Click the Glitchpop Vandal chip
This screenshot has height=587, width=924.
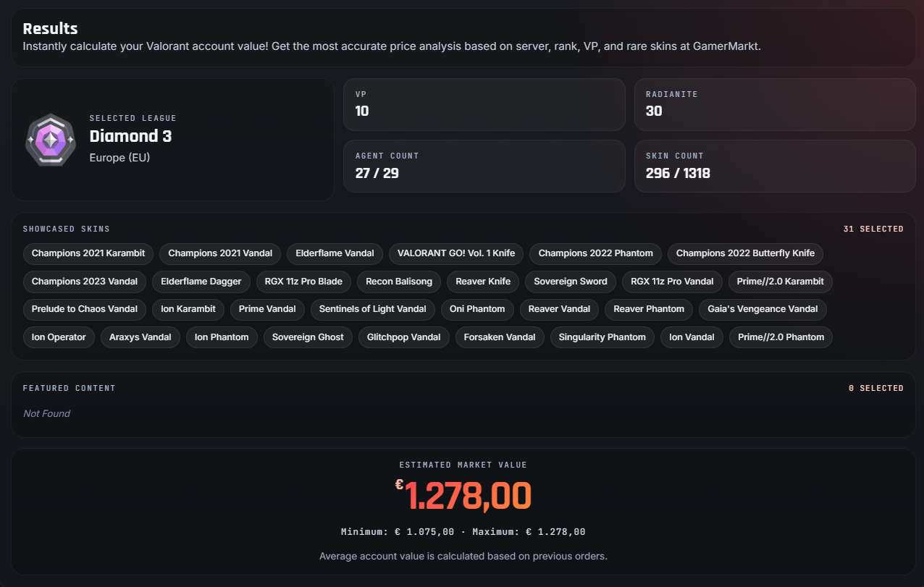tap(404, 337)
